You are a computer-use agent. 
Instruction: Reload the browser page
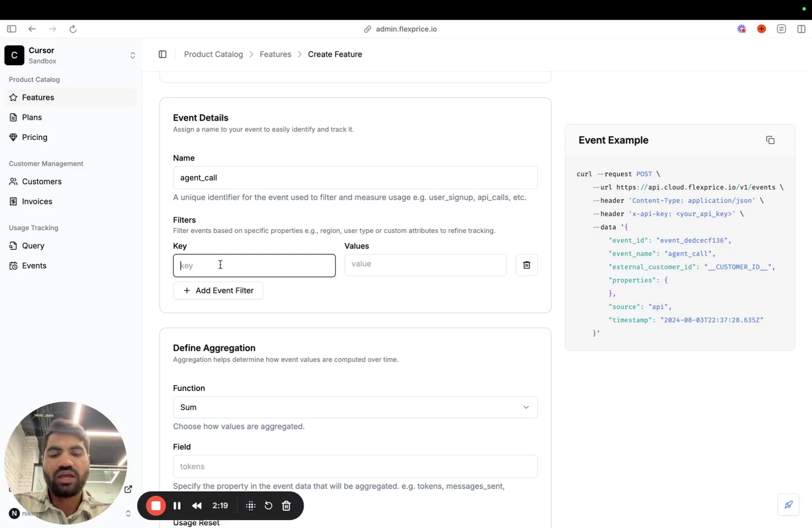[73, 29]
